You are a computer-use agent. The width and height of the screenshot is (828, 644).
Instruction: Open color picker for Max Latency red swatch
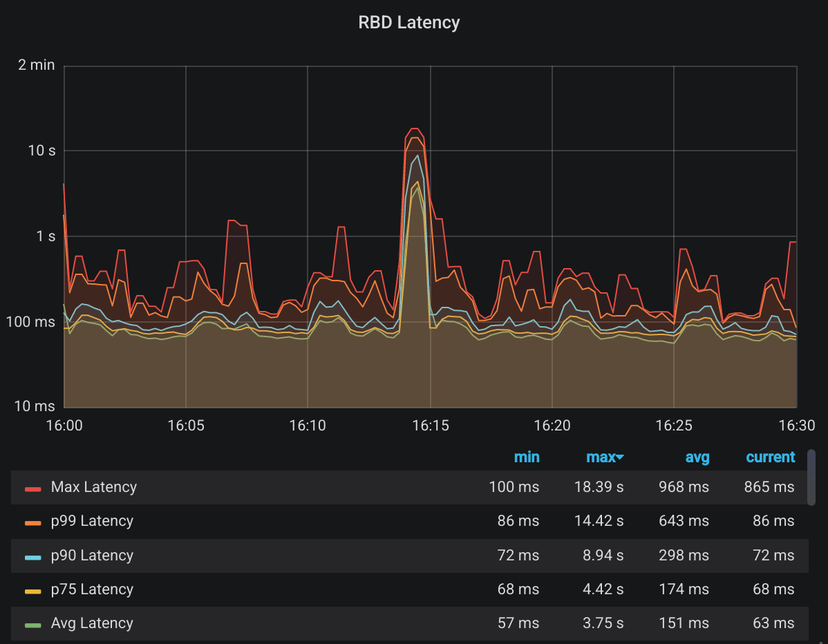(32, 489)
